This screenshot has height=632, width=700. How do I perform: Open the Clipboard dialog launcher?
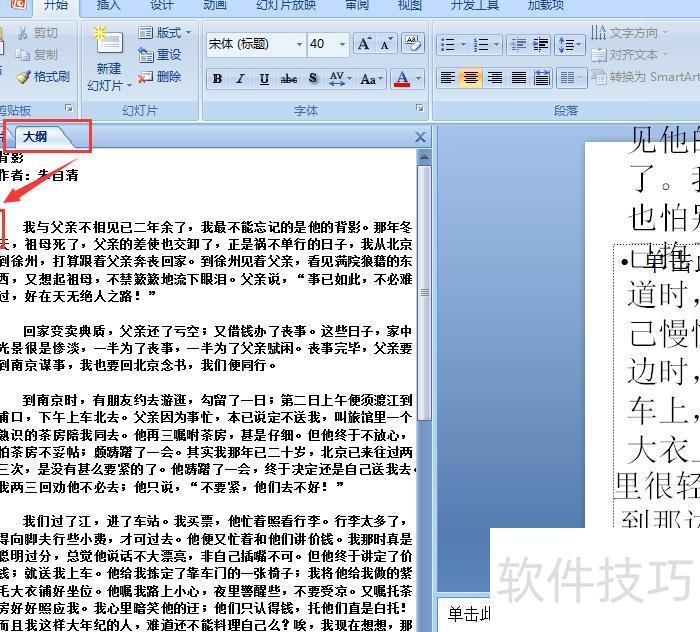click(68, 108)
